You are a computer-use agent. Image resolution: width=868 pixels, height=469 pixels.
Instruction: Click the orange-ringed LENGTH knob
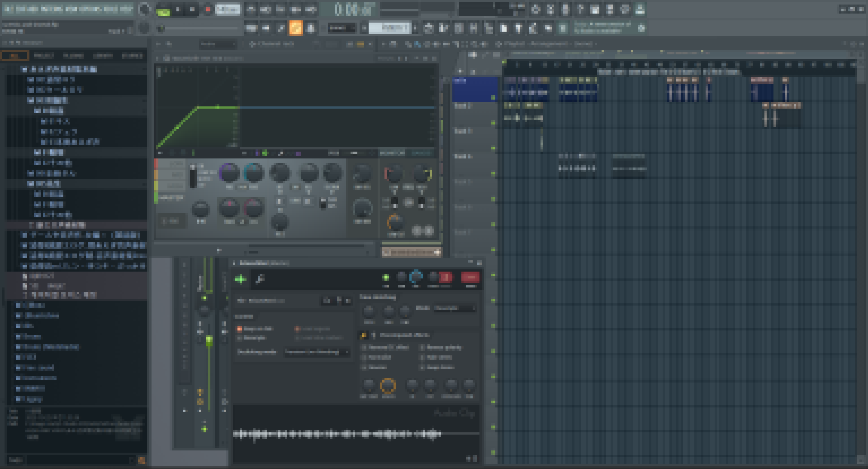(x=388, y=385)
